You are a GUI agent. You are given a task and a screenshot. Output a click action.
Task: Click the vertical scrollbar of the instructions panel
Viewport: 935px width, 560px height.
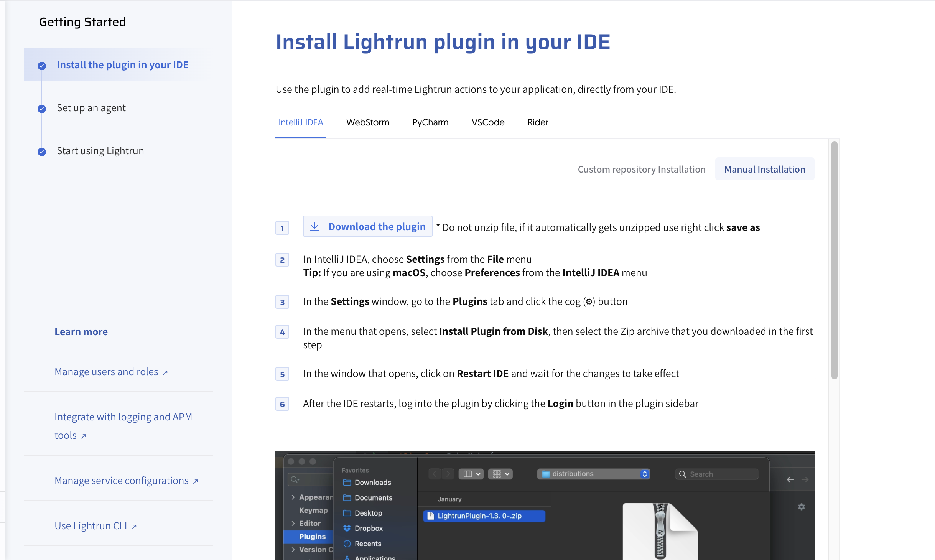pos(834,260)
